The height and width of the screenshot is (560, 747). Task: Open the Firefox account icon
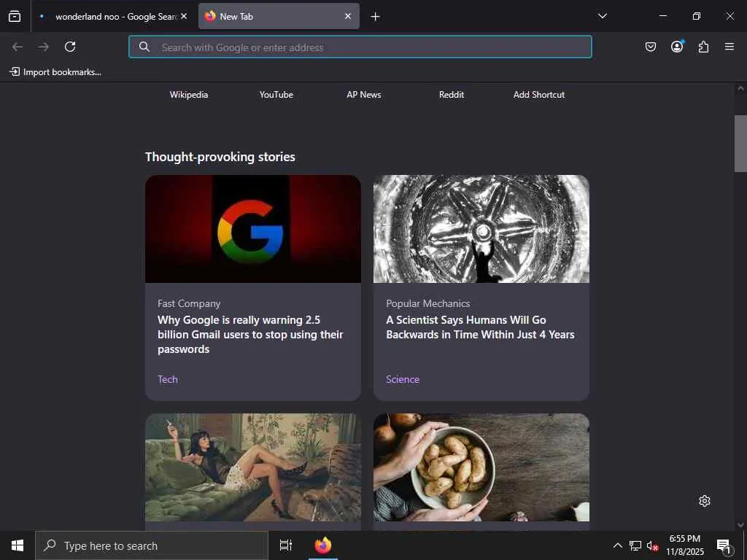[677, 46]
